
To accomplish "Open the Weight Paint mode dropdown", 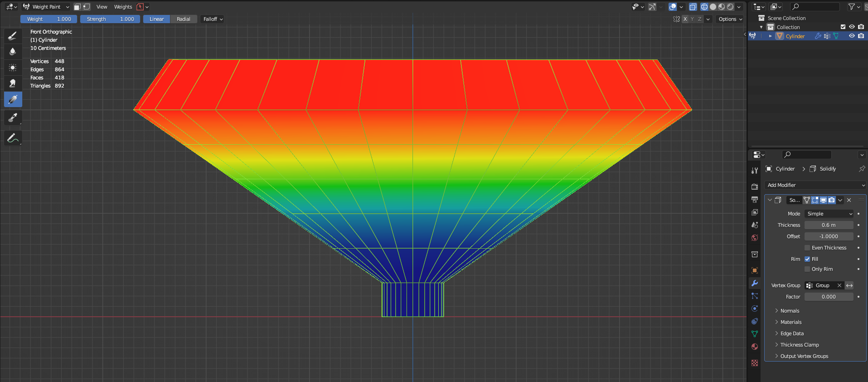I will (x=46, y=7).
